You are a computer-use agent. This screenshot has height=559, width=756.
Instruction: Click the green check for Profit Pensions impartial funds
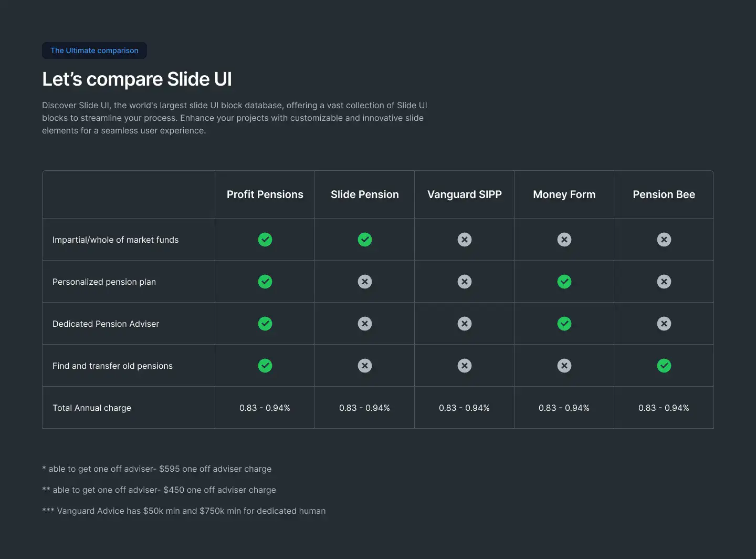[x=265, y=240]
